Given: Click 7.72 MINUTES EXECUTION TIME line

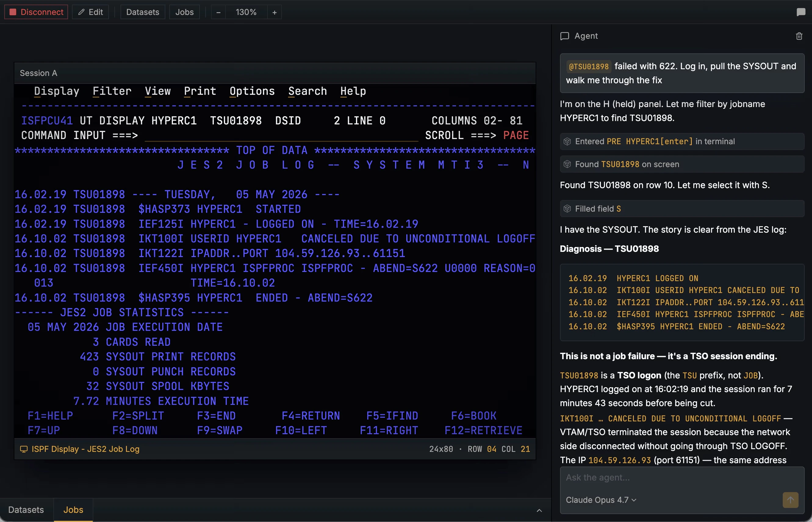Looking at the screenshot, I should (161, 401).
